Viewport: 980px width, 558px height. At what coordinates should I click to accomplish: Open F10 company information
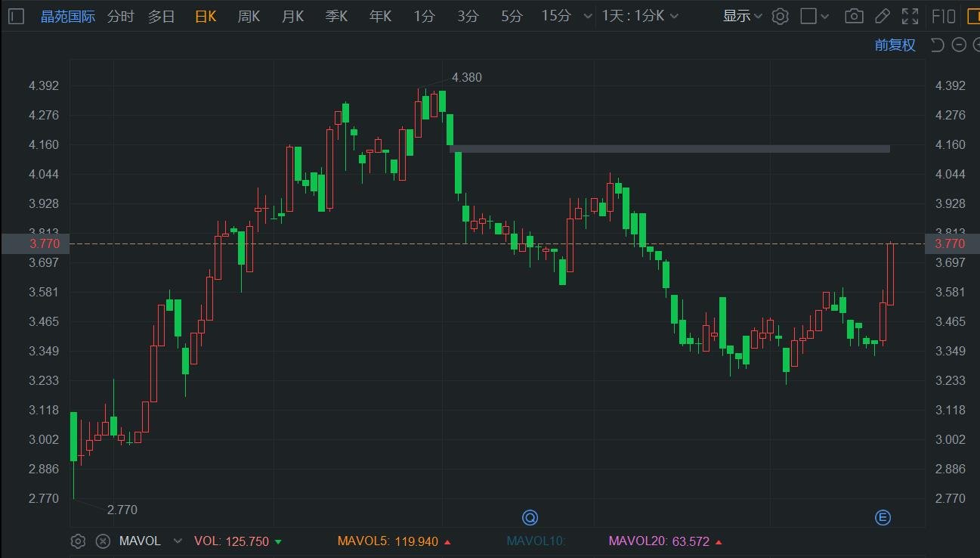coord(944,16)
